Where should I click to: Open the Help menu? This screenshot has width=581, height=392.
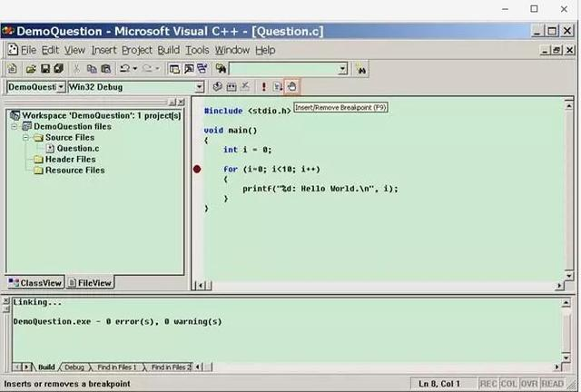265,50
